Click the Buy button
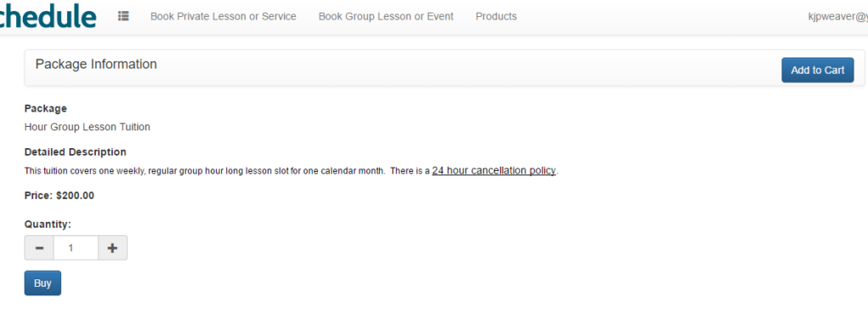The height and width of the screenshot is (314, 868). (42, 283)
